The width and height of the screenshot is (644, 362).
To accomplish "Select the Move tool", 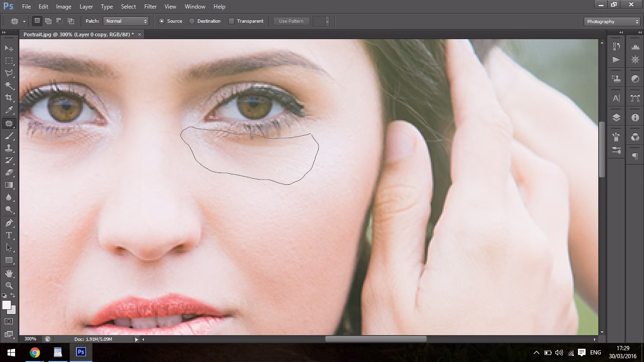I will 8,48.
